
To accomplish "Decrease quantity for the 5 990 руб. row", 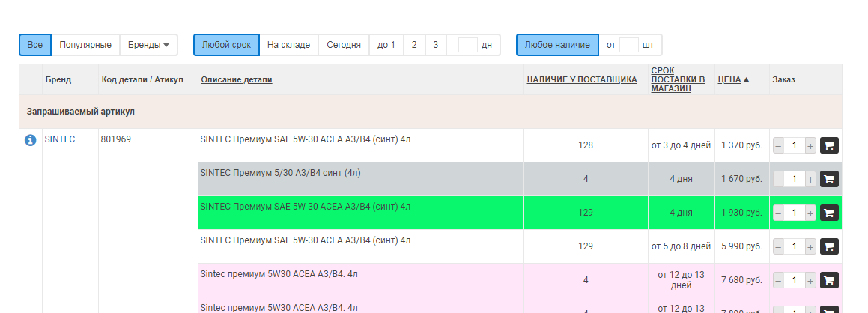I will point(778,247).
